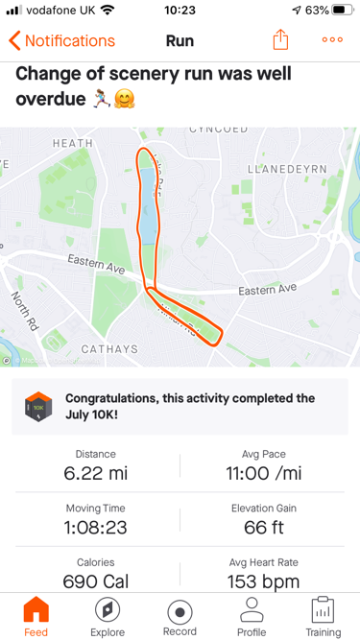Tap the Moving Time 1:08:23 value
The height and width of the screenshot is (640, 360).
(x=96, y=528)
